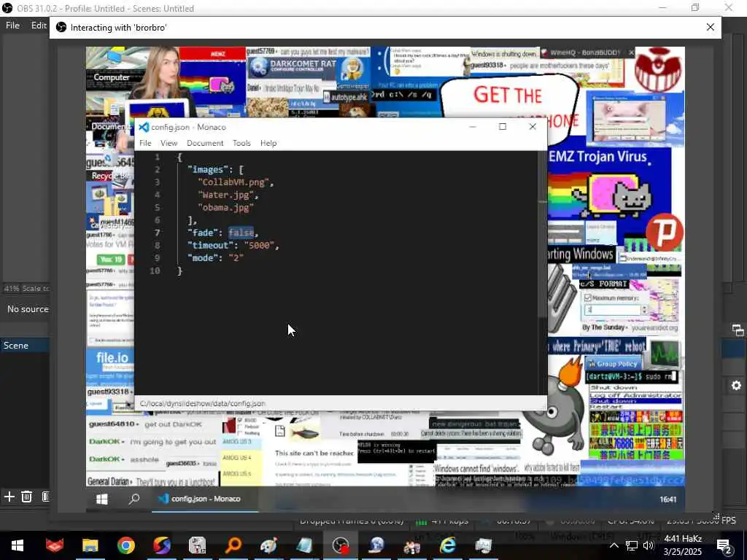Open the notification center icon
The height and width of the screenshot is (560, 747).
point(724,545)
